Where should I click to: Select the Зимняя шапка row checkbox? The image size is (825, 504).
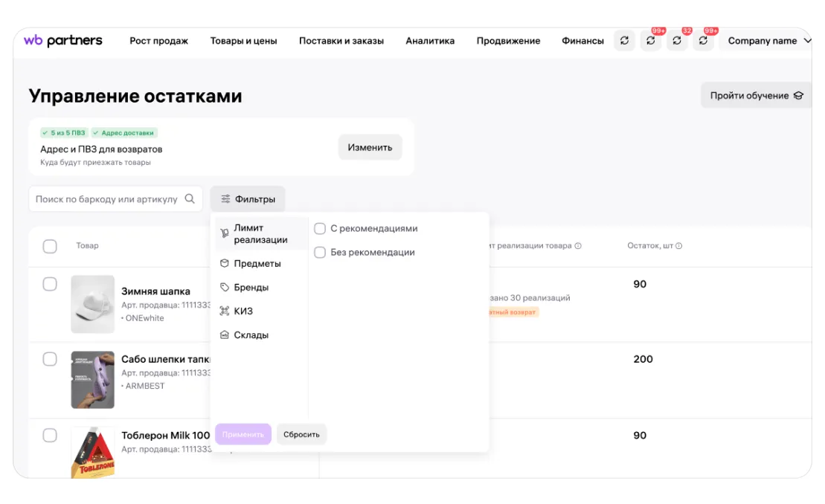tap(50, 284)
